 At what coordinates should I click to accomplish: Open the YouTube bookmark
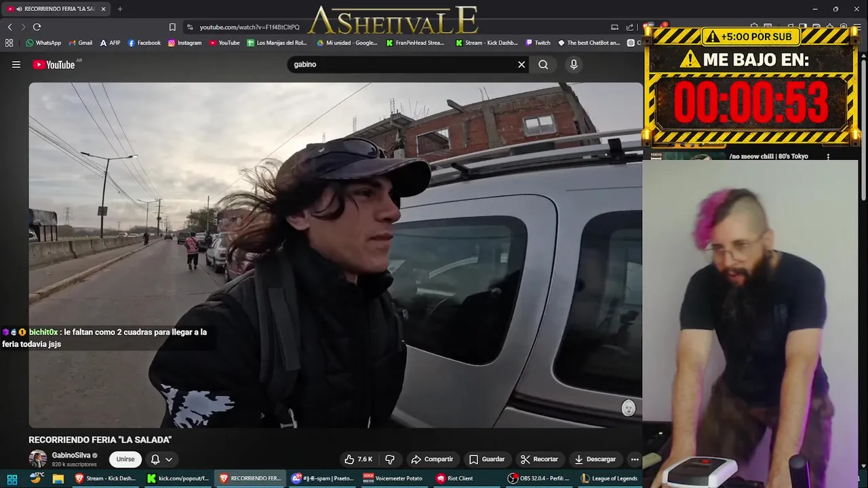[x=224, y=43]
